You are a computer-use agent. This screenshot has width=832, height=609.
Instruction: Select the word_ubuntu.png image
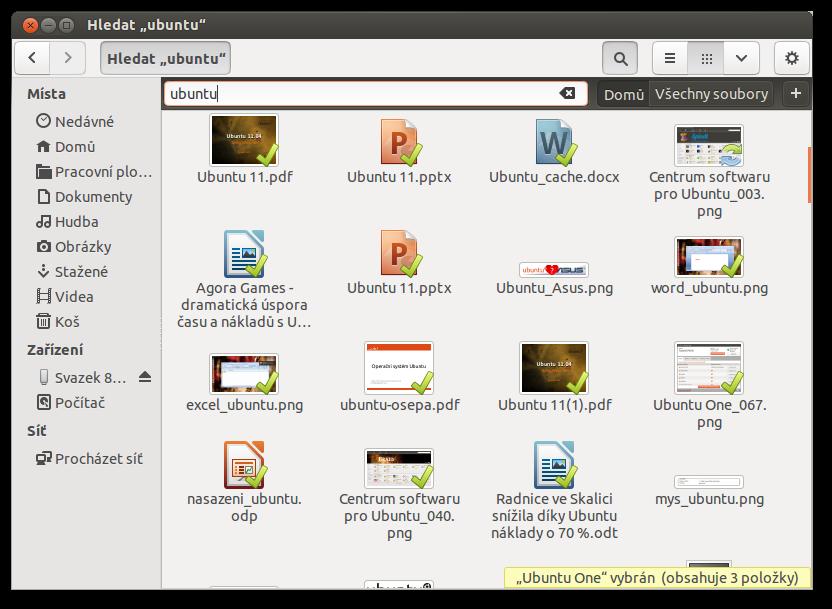click(709, 266)
